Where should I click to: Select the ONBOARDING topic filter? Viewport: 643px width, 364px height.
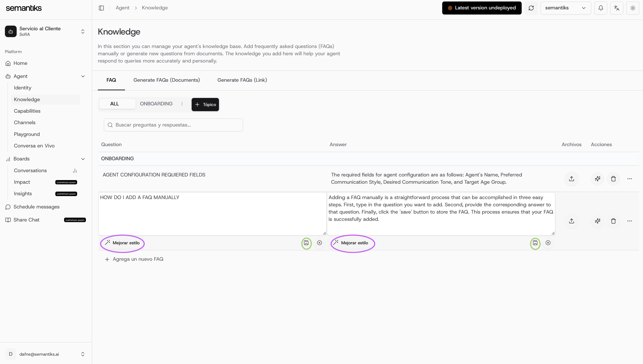156,104
